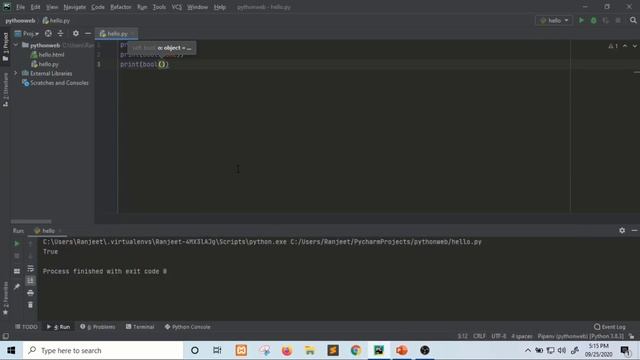Open the Edit menu

coord(36,7)
